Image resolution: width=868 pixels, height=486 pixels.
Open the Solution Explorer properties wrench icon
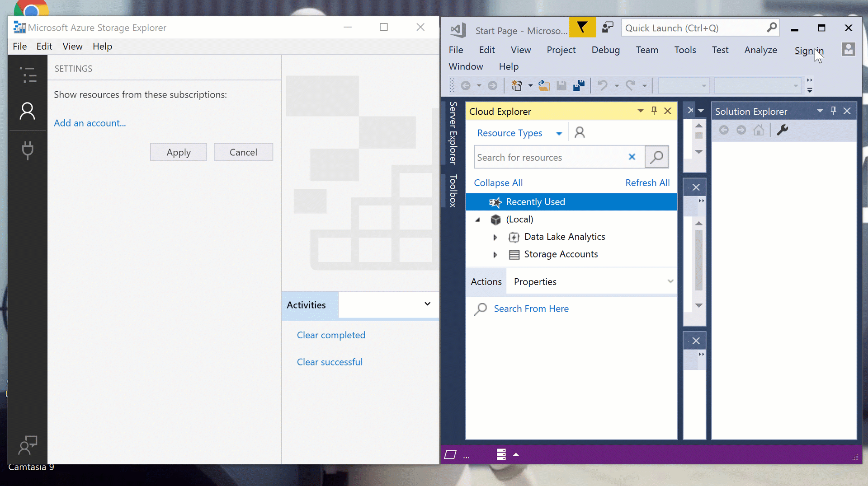coord(783,131)
